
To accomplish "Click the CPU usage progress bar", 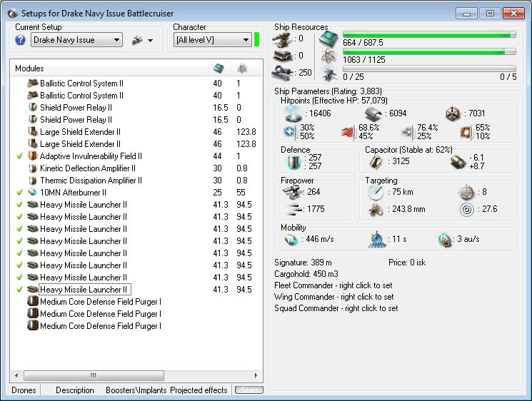I will point(429,34).
